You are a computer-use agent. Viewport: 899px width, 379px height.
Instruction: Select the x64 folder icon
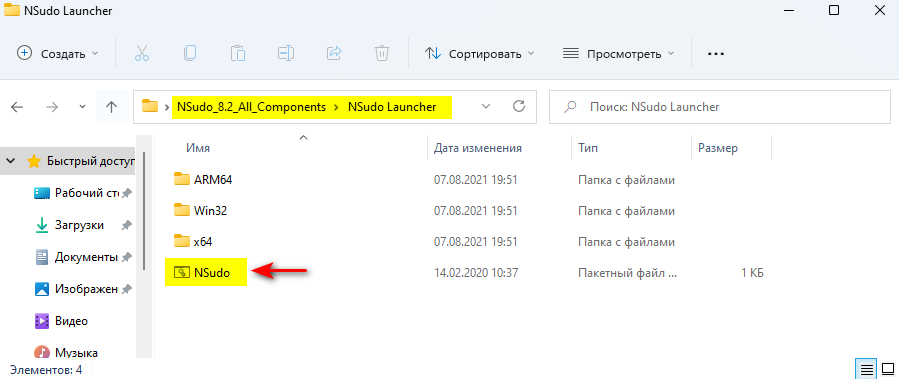coord(182,241)
